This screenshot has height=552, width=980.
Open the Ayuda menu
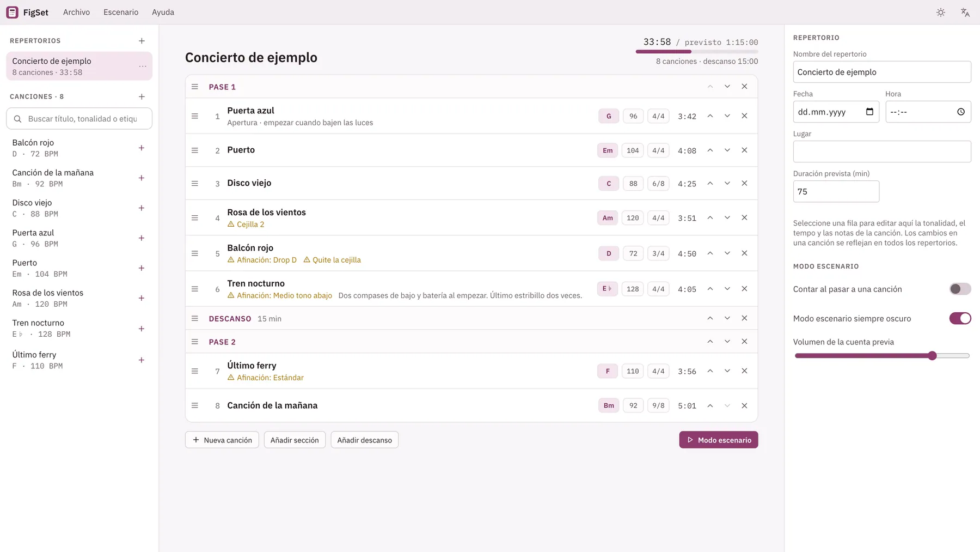click(163, 12)
